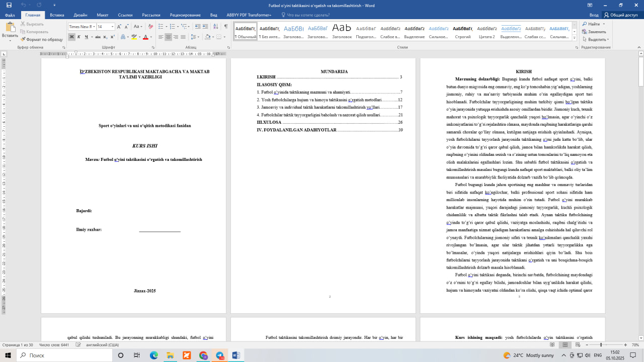644x362 pixels.
Task: Click Вход to sign in
Action: [x=594, y=15]
